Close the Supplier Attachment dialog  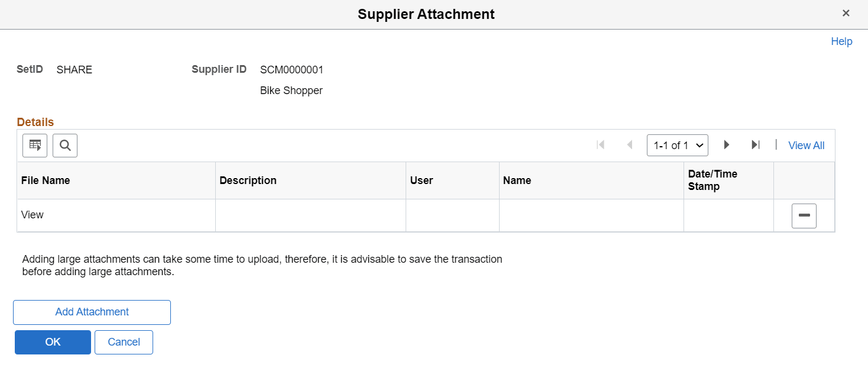pos(846,12)
